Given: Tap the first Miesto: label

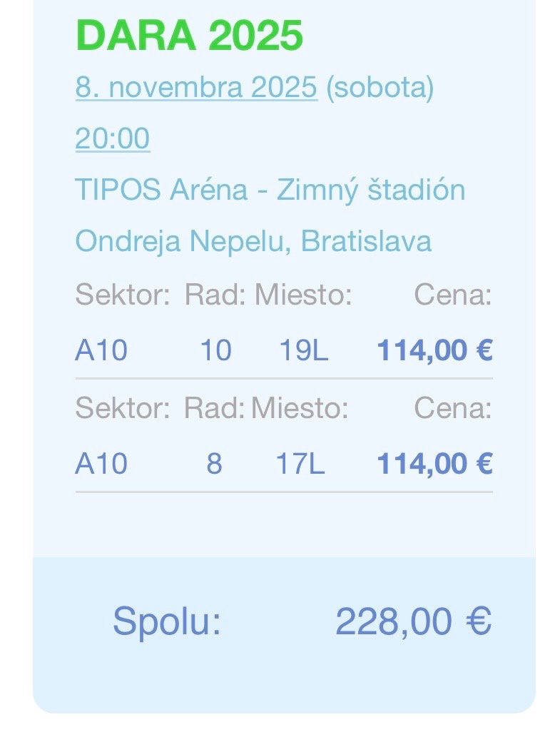Looking at the screenshot, I should pyautogui.click(x=303, y=294).
